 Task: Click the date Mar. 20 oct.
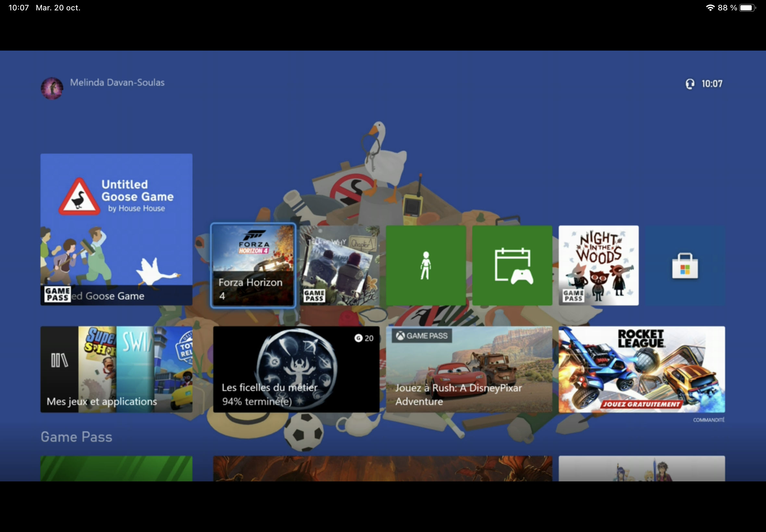coord(58,8)
